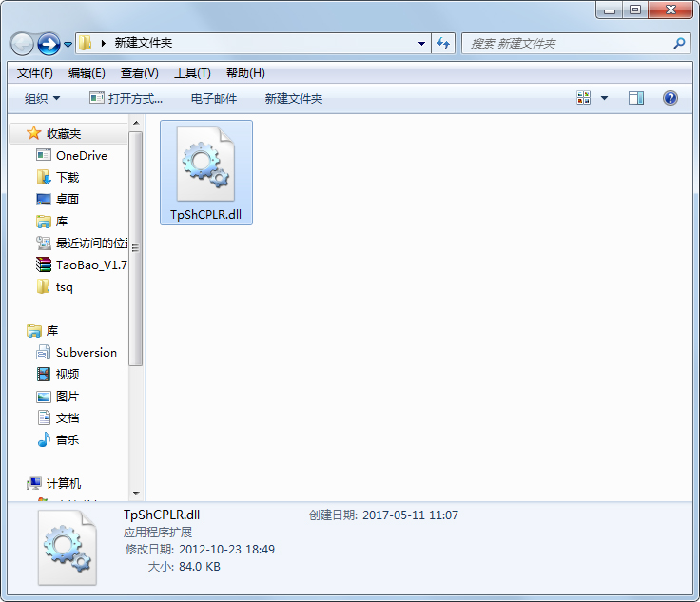
Task: Click the TaoBao_V1.7 WinRAR books icon
Action: pos(44,264)
